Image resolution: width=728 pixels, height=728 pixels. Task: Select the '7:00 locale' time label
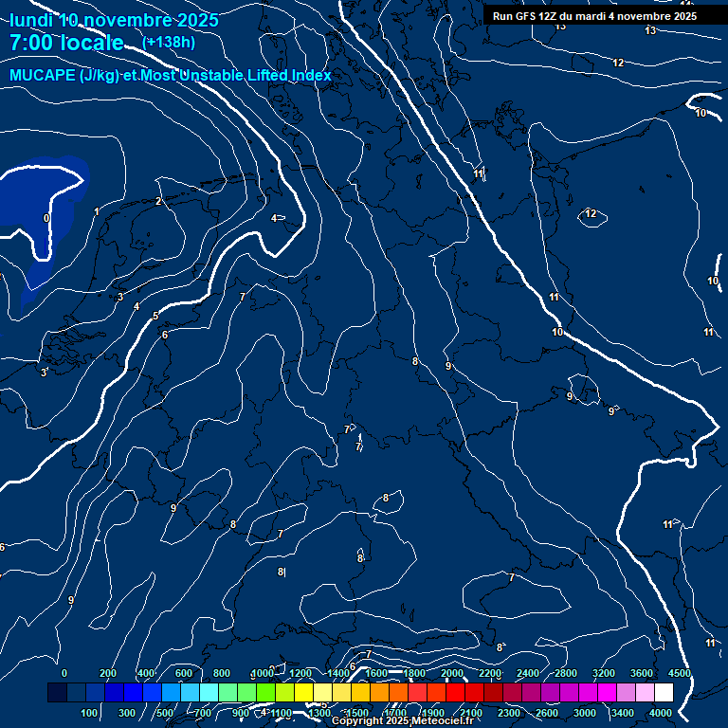66,43
